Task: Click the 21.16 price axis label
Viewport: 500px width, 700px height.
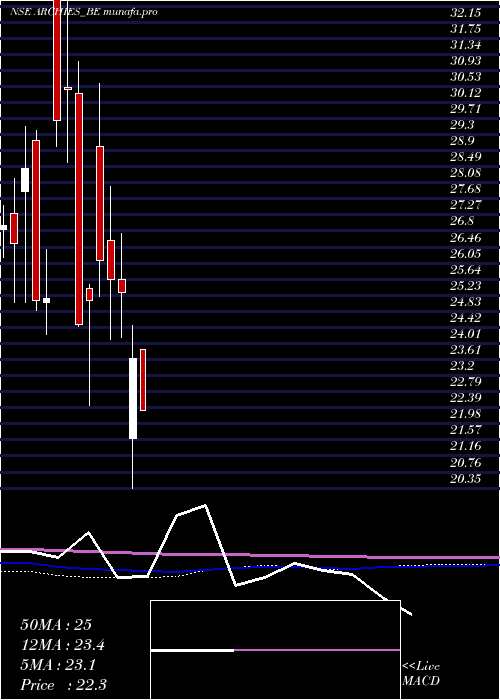Action: (x=465, y=447)
